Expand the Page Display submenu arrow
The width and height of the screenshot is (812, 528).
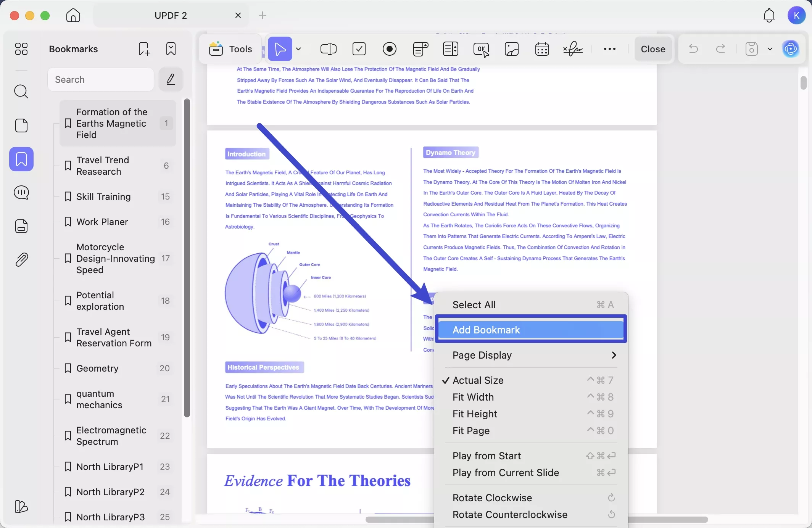pyautogui.click(x=614, y=355)
